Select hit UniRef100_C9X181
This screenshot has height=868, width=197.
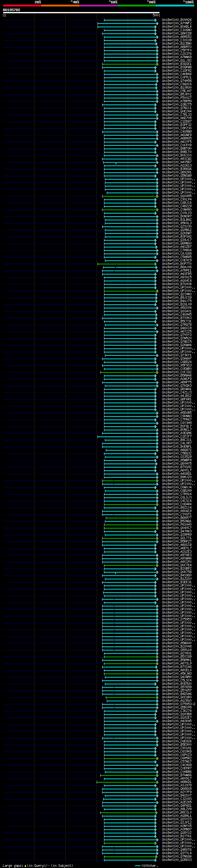pos(176,749)
